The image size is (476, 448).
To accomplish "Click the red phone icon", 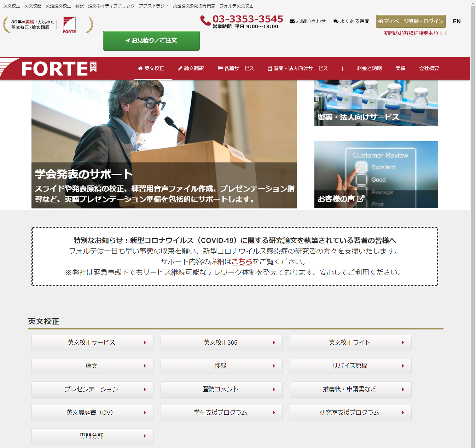I will click(205, 21).
